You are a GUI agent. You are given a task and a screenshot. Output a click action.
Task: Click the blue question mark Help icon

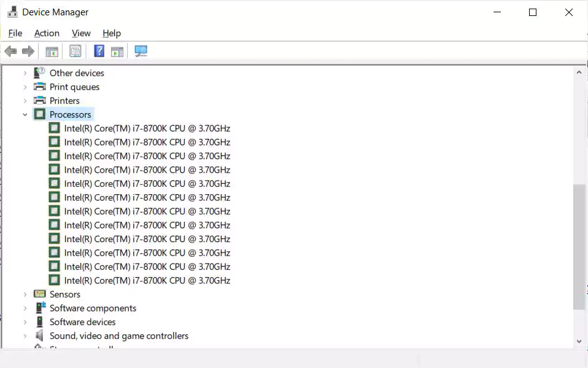[99, 51]
